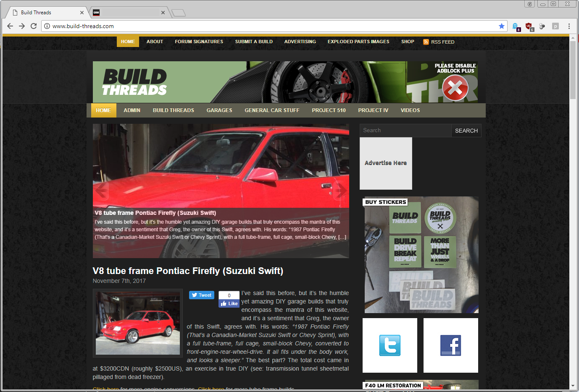579x392 pixels.
Task: Select PROJECT 510 category
Action: [x=329, y=110]
